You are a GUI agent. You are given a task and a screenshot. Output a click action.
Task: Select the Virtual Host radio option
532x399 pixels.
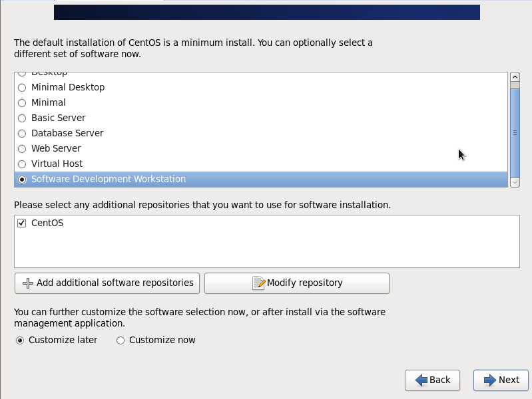(22, 164)
